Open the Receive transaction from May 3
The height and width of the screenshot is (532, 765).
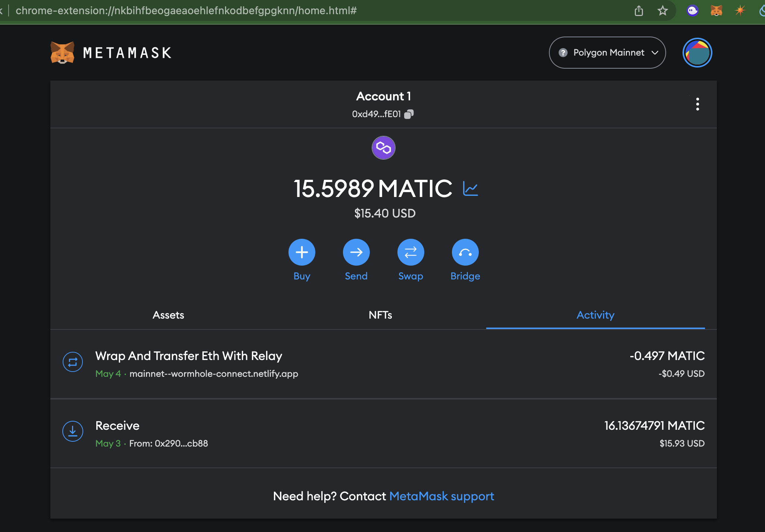[x=118, y=426]
